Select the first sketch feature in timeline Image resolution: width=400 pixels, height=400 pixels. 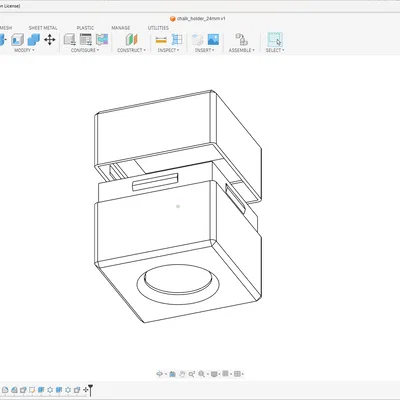point(5,390)
